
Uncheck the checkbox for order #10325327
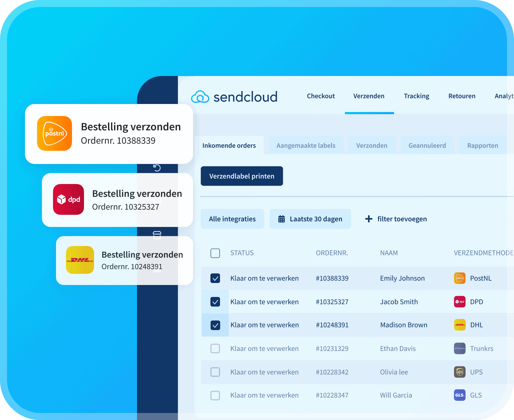pyautogui.click(x=215, y=302)
